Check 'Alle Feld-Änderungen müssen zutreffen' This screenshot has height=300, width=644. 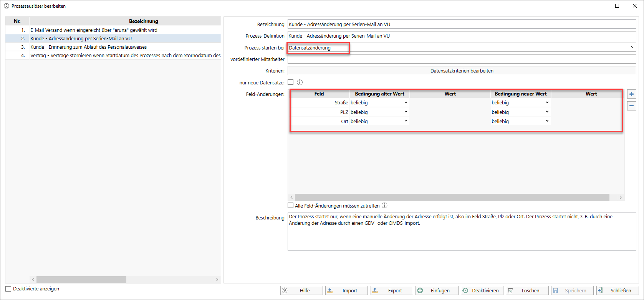tap(291, 206)
